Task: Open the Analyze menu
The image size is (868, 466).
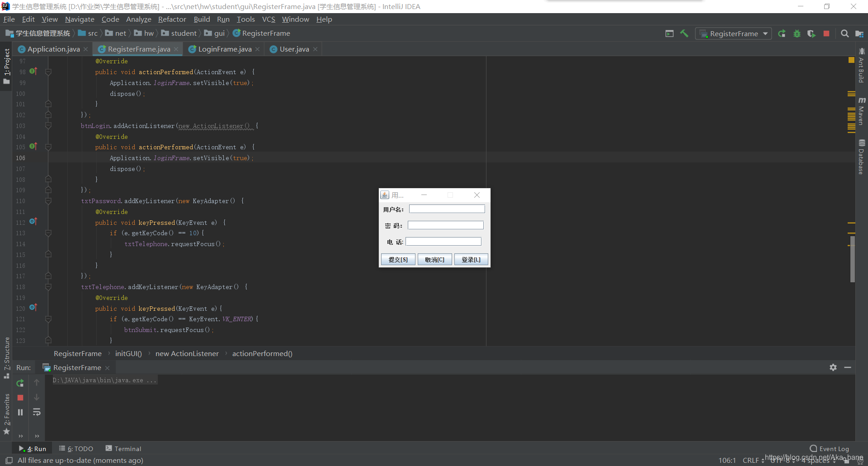Action: 138,19
